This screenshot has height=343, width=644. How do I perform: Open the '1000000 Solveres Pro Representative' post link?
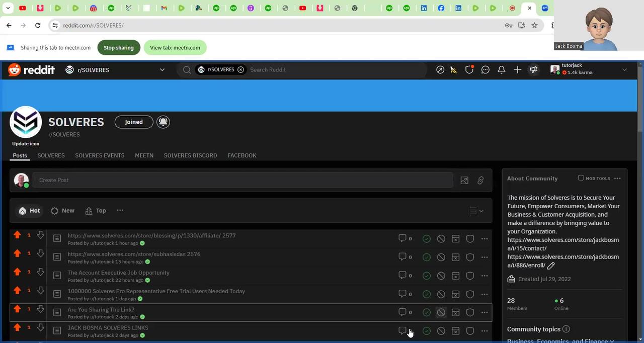tap(156, 291)
